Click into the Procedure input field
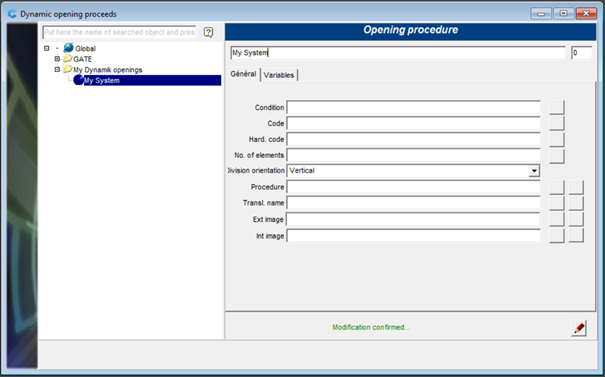605x377 pixels. point(413,187)
